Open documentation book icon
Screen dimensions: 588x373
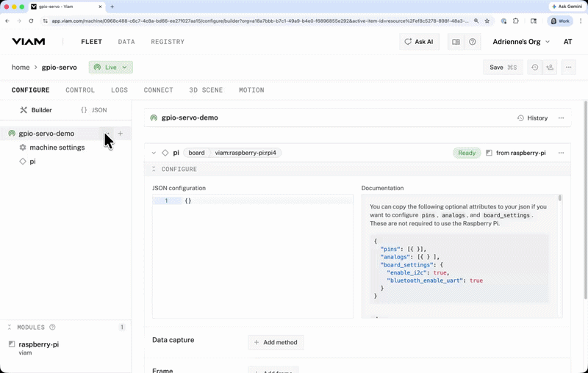point(456,42)
